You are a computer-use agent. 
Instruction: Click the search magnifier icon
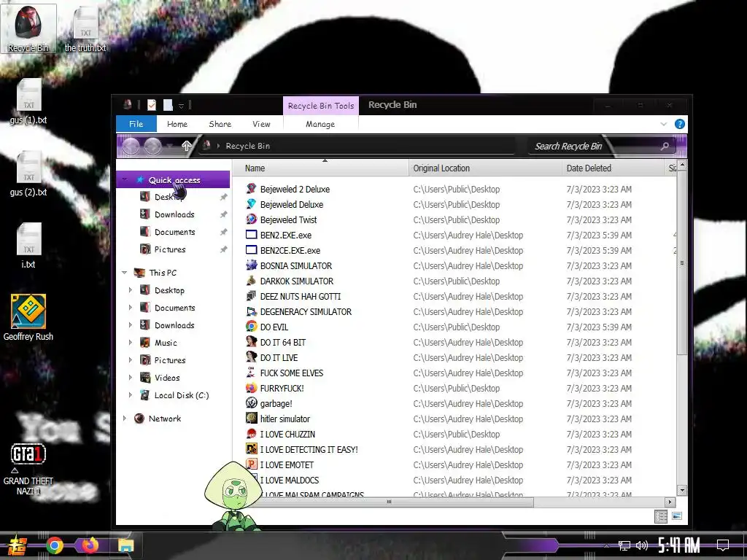[665, 146]
